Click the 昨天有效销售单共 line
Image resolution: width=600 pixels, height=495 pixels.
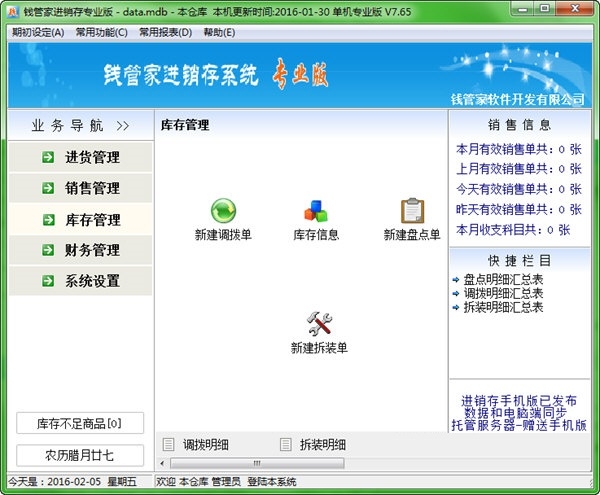click(x=519, y=210)
